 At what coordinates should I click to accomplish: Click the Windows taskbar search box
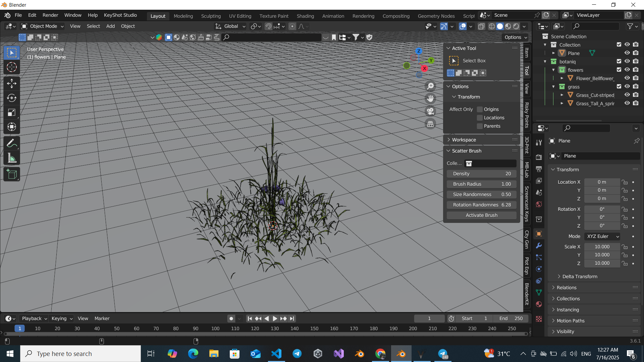[80, 354]
